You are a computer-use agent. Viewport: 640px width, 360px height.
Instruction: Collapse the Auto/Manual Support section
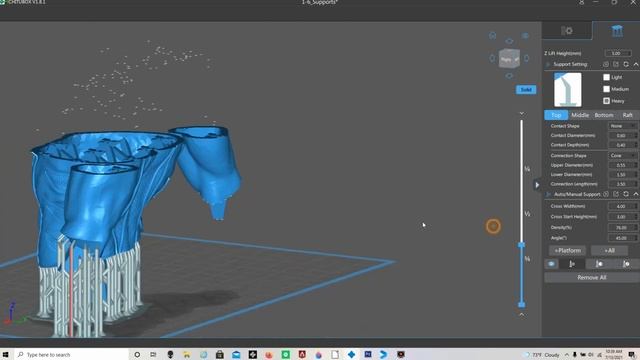pos(636,194)
